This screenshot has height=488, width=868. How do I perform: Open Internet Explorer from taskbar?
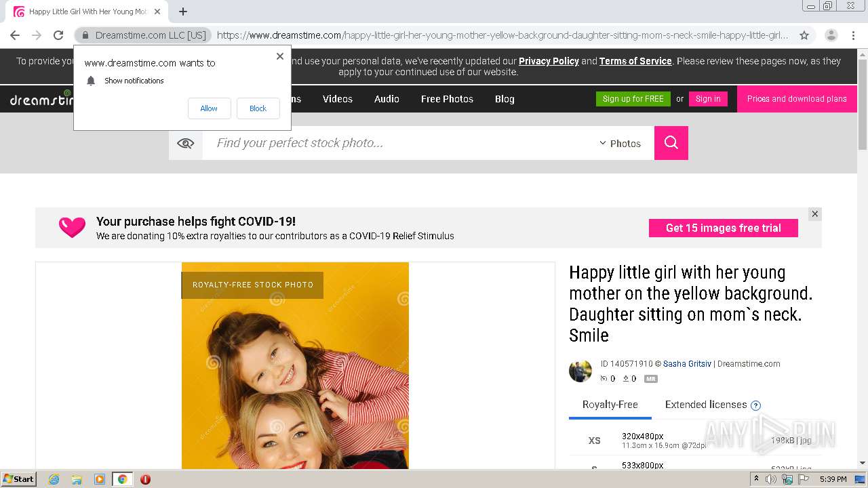[54, 479]
